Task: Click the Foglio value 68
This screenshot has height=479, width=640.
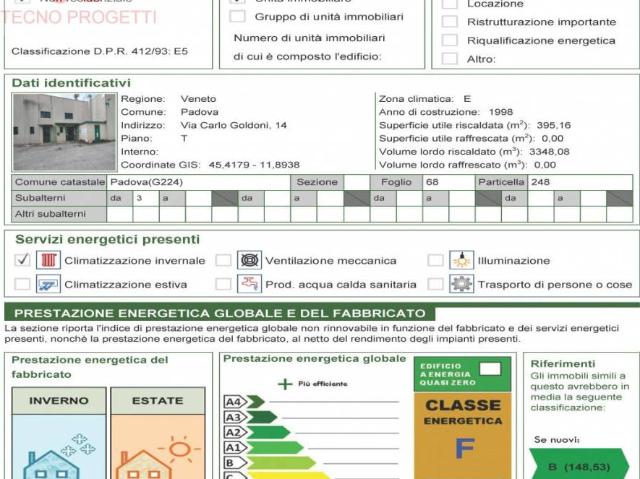Action: coord(449,182)
